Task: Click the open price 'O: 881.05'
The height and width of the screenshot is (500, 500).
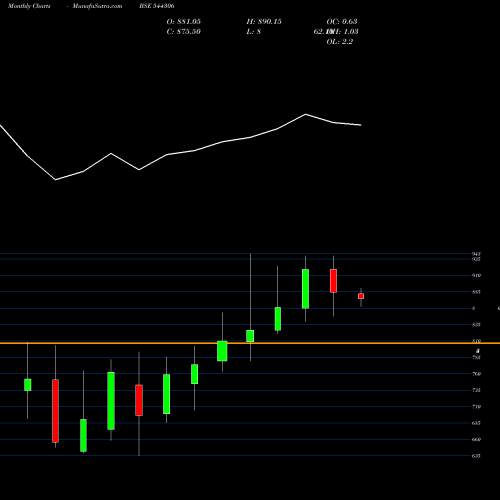Action: coord(184,21)
